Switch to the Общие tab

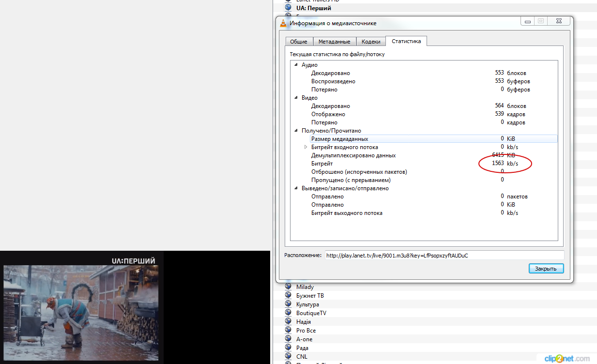(299, 42)
